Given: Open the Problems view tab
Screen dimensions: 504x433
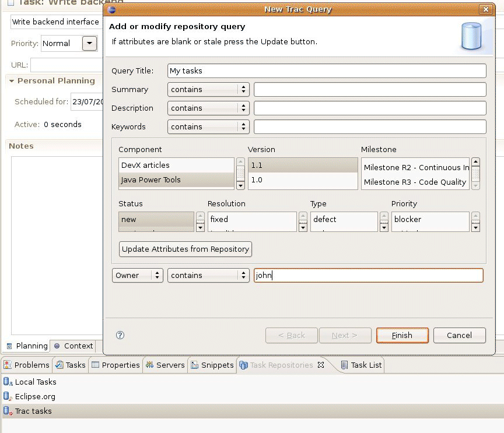Looking at the screenshot, I should (x=27, y=365).
